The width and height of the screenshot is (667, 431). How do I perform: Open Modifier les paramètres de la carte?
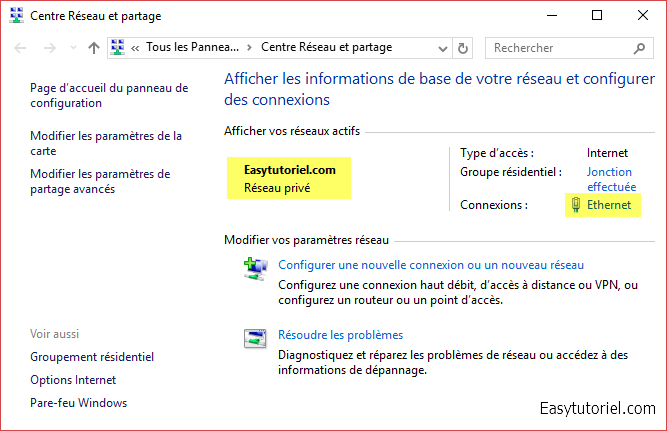coord(106,143)
